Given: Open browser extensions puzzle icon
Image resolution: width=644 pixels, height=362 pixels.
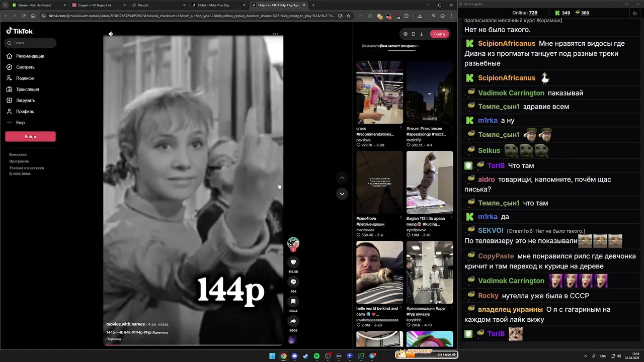Looking at the screenshot, I should coord(406,16).
